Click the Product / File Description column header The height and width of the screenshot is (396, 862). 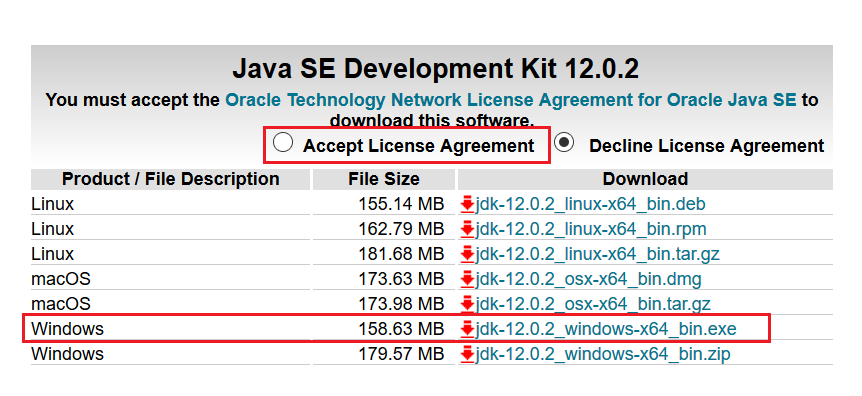click(171, 179)
